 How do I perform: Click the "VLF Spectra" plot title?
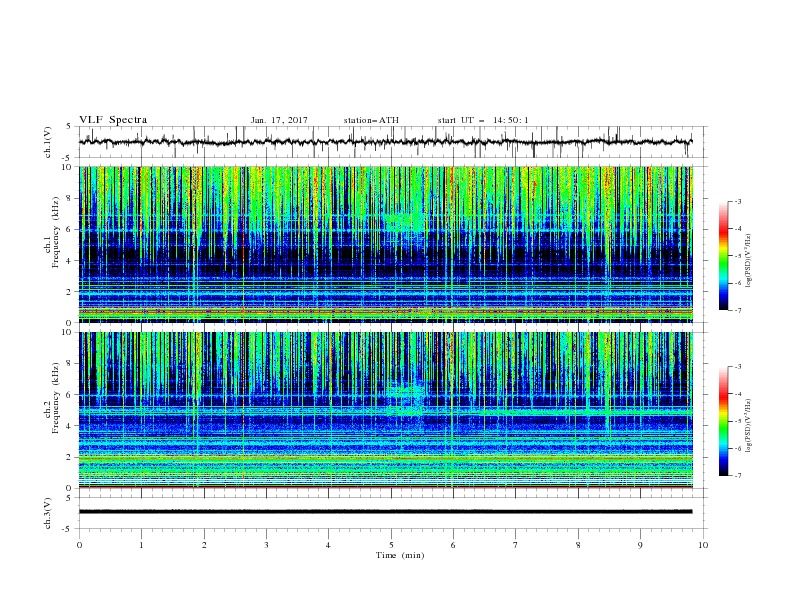113,120
